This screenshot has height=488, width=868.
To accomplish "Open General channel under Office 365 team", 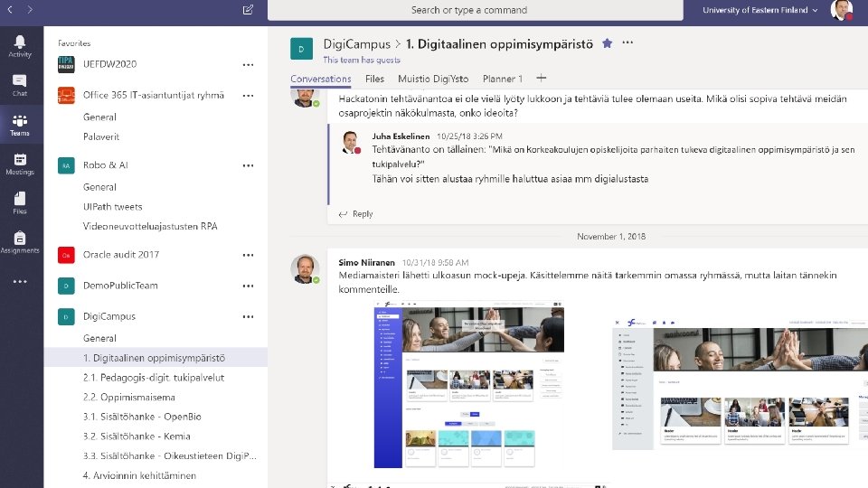I will (x=99, y=117).
